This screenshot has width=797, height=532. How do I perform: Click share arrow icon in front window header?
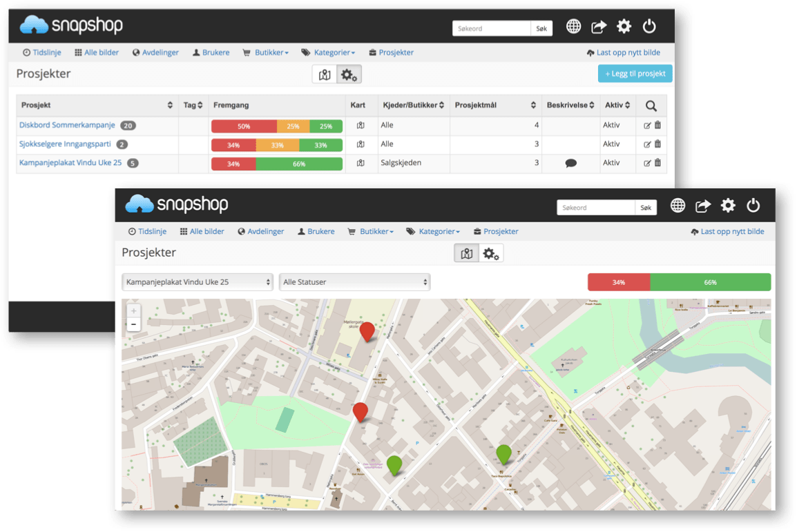tap(702, 206)
